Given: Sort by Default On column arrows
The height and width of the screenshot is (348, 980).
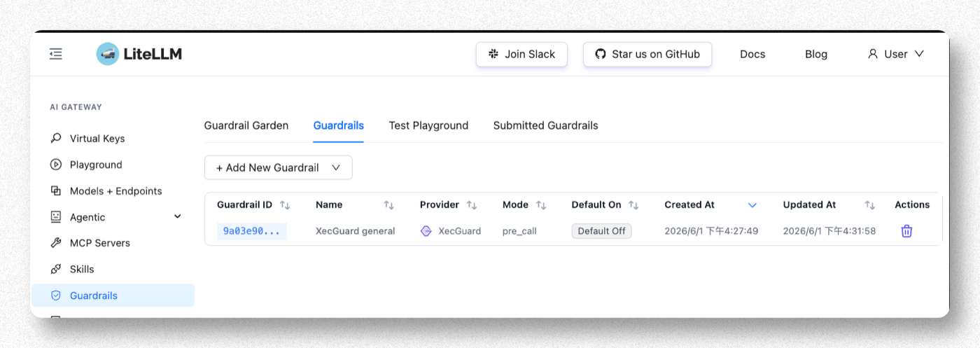Looking at the screenshot, I should [x=633, y=205].
